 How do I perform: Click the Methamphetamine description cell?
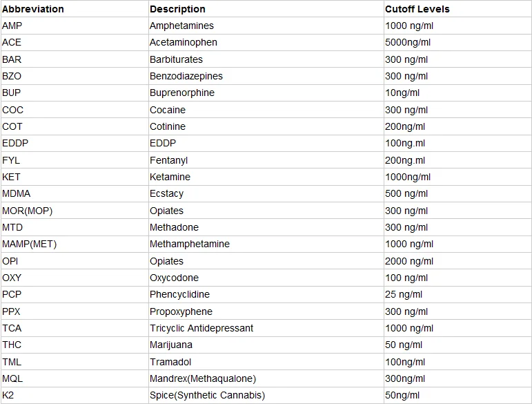click(189, 244)
